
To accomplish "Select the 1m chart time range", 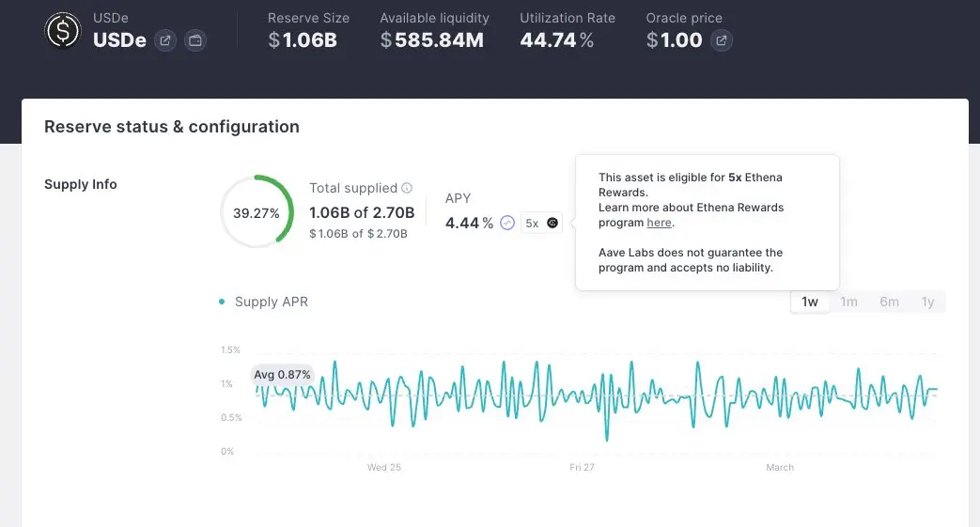I will point(848,302).
